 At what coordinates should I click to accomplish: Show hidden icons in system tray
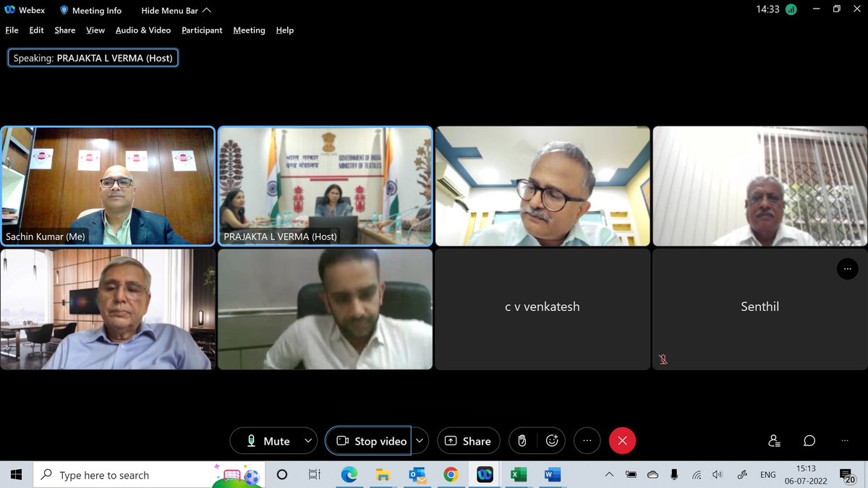tap(610, 475)
